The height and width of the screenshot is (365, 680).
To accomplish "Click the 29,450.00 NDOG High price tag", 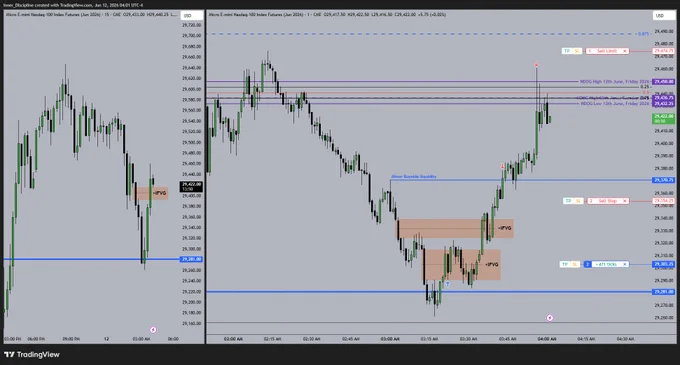I will pyautogui.click(x=664, y=81).
